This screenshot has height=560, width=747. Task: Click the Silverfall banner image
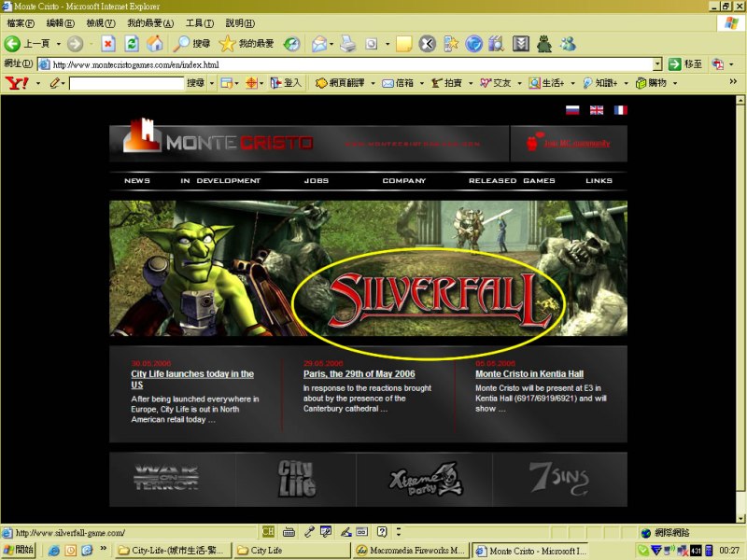click(368, 268)
